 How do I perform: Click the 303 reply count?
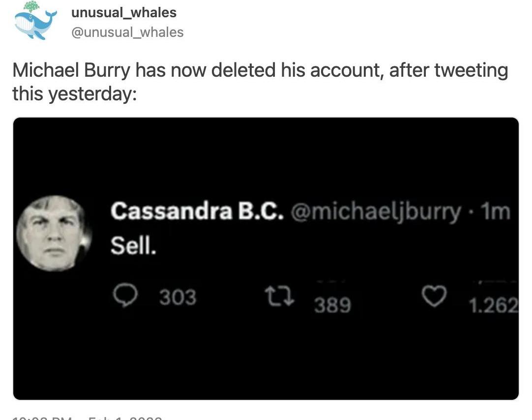pos(177,297)
